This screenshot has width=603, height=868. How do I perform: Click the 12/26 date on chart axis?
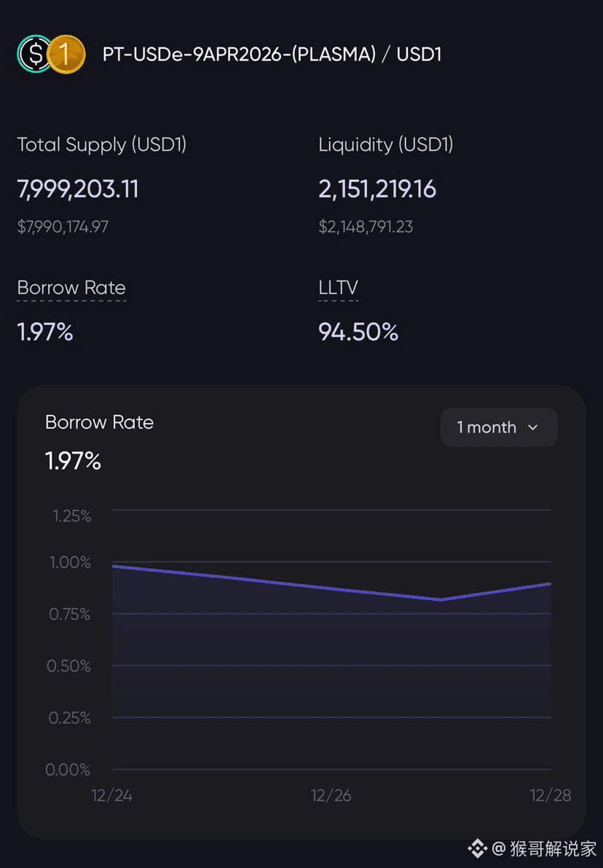tap(331, 795)
